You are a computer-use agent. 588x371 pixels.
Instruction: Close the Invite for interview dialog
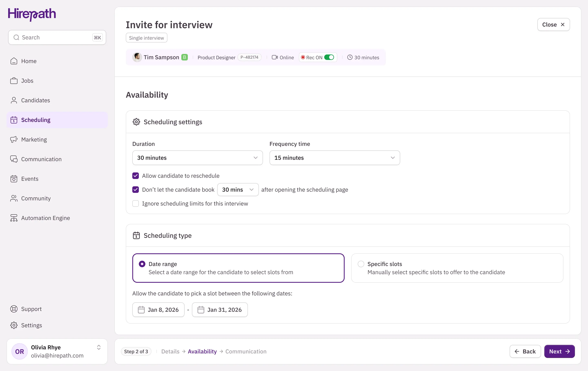click(x=553, y=25)
